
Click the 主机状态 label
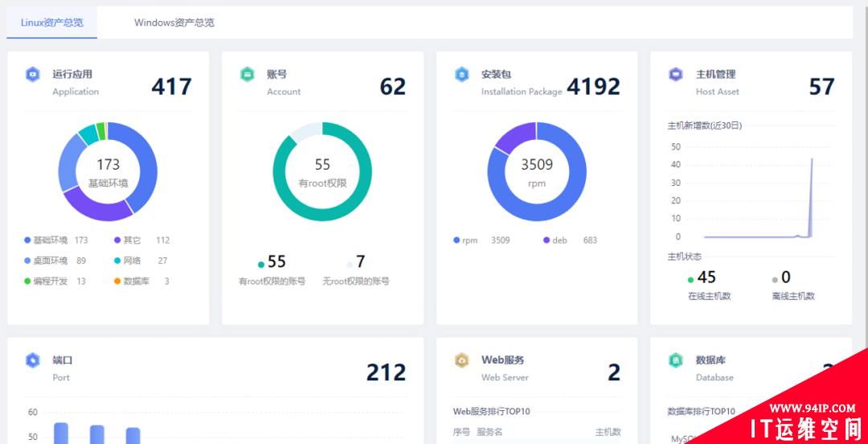point(685,257)
